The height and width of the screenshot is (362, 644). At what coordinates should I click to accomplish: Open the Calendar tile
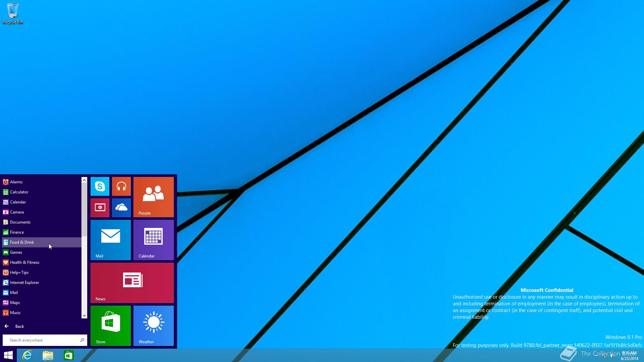[153, 240]
